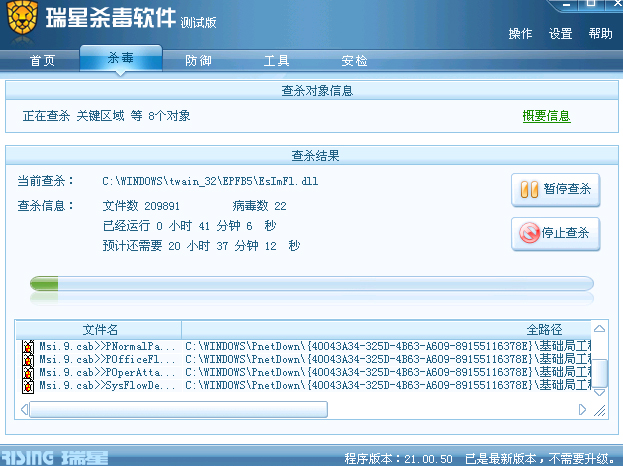Screen dimensions: 623x466
Task: Select virus icon beside Msi.9.cab>>POperAtta
Action: click(x=28, y=373)
